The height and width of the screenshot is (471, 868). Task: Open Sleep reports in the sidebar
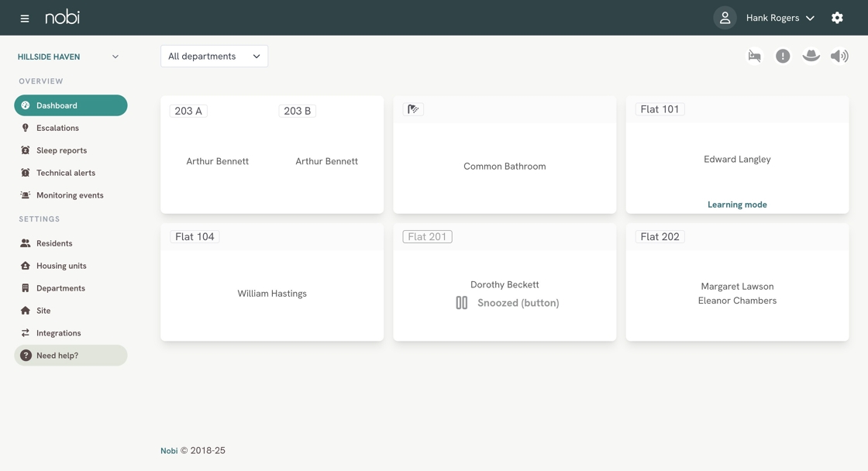pos(61,150)
